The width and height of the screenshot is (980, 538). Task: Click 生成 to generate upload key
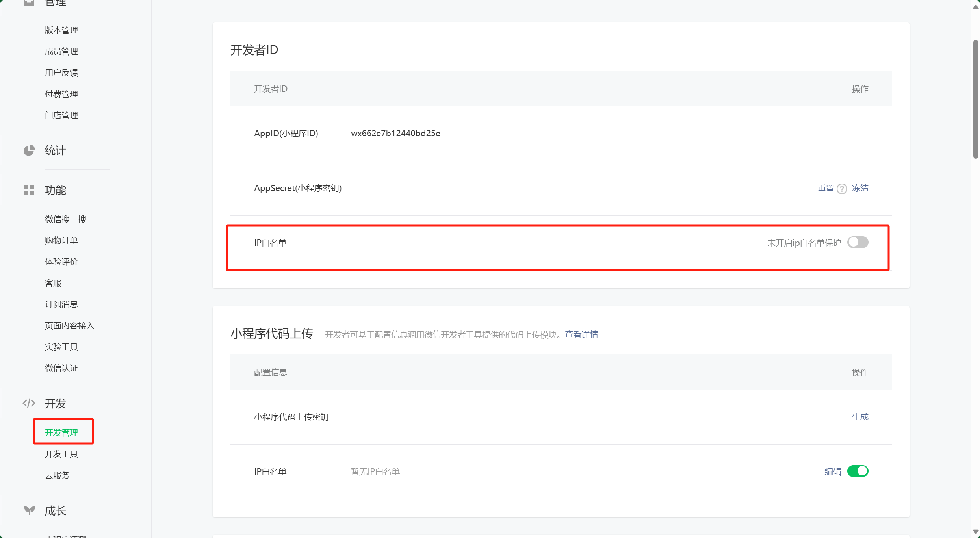tap(860, 417)
